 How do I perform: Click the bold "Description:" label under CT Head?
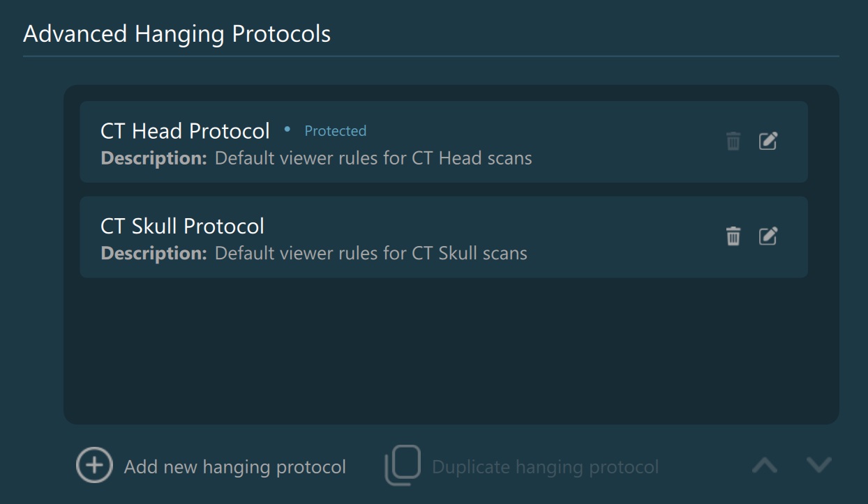click(x=154, y=158)
